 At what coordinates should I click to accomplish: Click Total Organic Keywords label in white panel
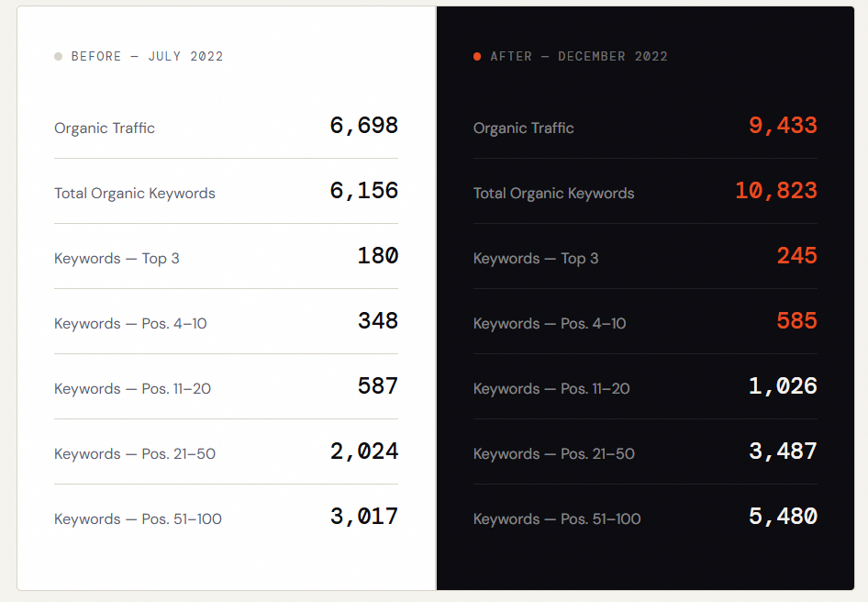(135, 194)
